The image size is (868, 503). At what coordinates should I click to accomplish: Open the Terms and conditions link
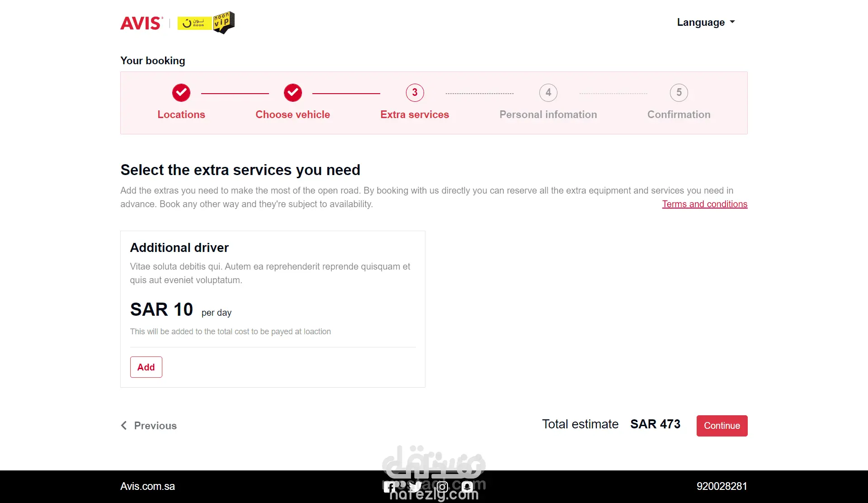(704, 204)
